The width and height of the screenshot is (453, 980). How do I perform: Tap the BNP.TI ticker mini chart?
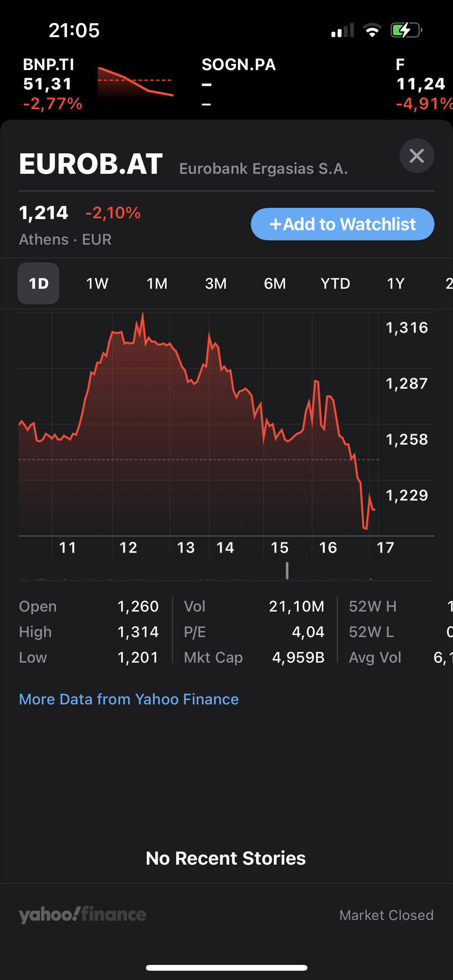click(x=135, y=82)
